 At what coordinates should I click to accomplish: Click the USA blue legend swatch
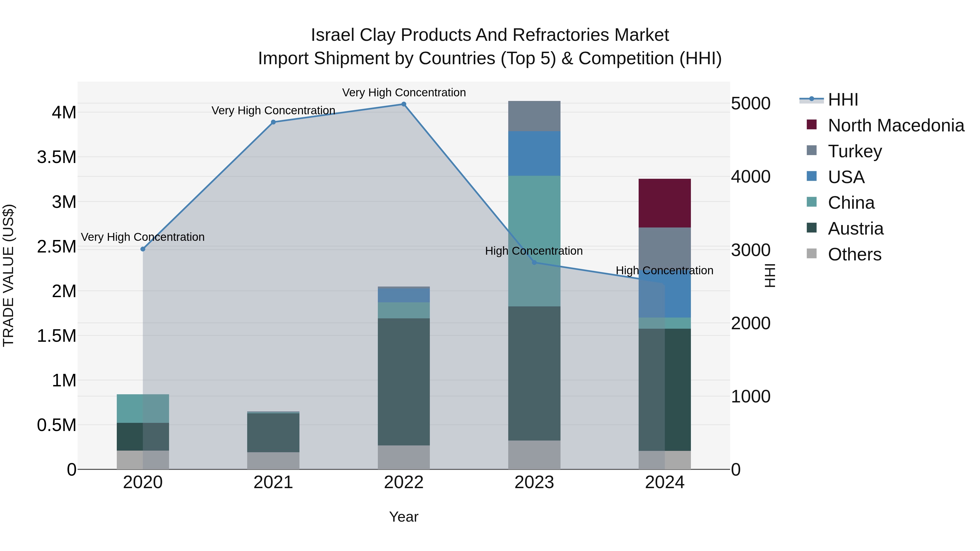point(811,176)
